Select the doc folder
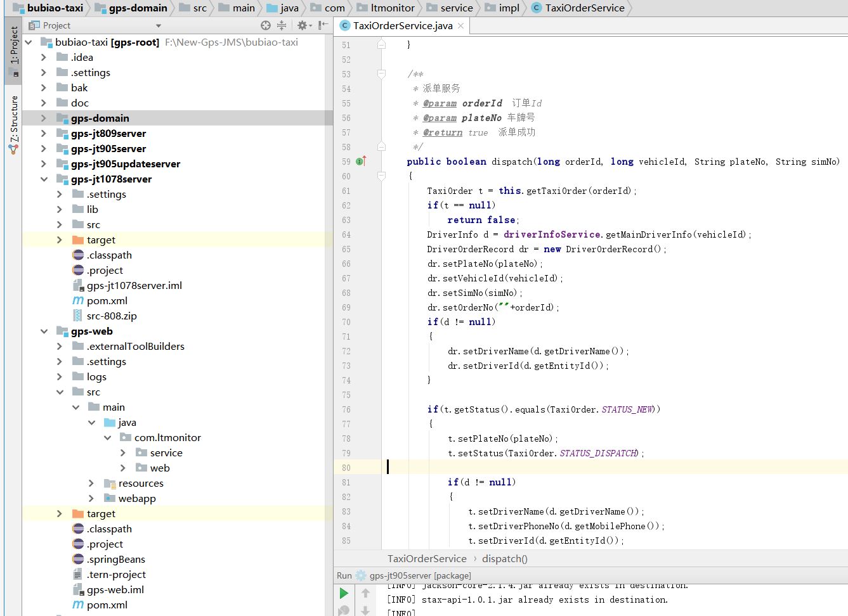The image size is (848, 616). (x=80, y=103)
